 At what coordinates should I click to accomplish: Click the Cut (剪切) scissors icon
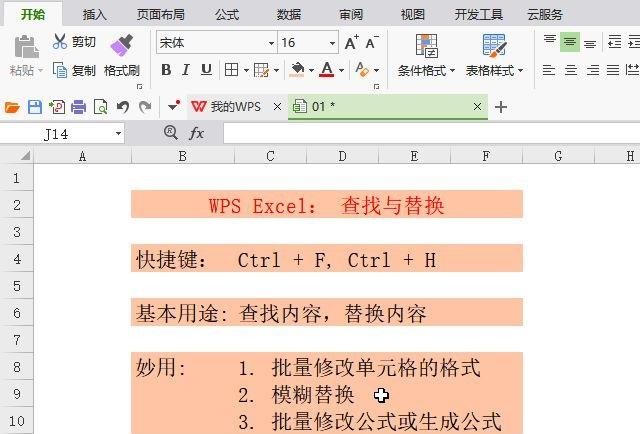pyautogui.click(x=60, y=42)
